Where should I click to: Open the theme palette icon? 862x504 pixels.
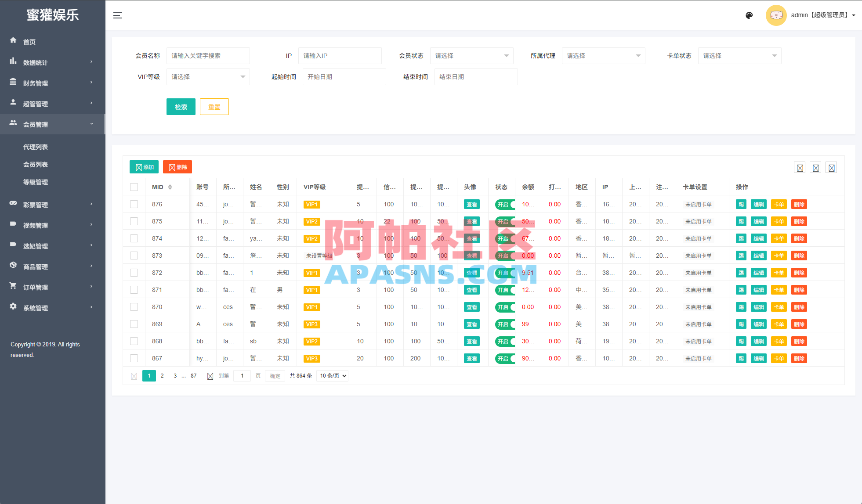coord(749,15)
